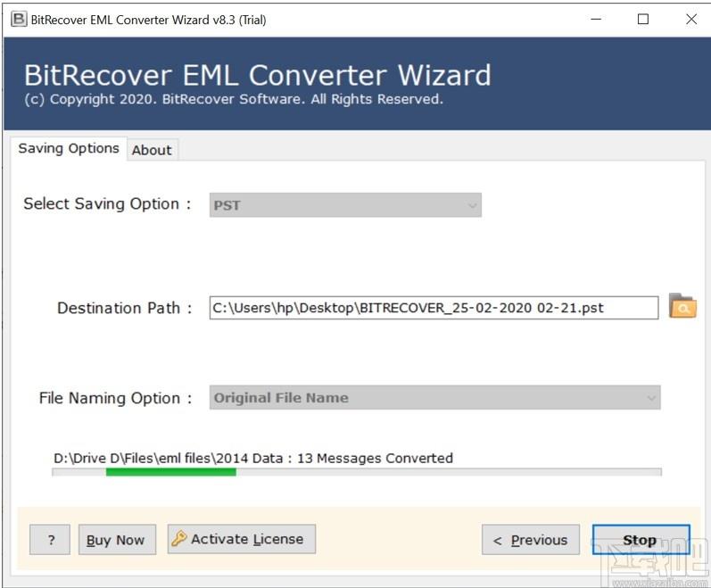Switch to the About tab
This screenshot has width=711, height=588.
pyautogui.click(x=152, y=150)
